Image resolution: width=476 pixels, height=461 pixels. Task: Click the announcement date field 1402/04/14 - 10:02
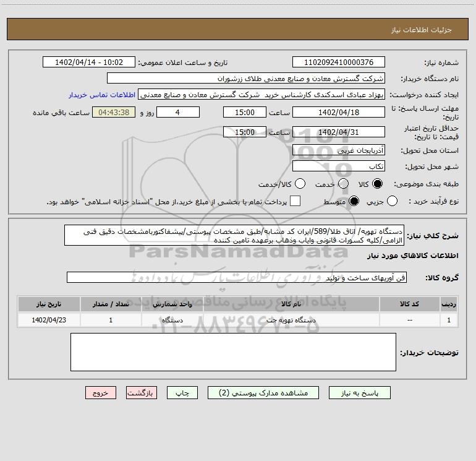point(89,62)
